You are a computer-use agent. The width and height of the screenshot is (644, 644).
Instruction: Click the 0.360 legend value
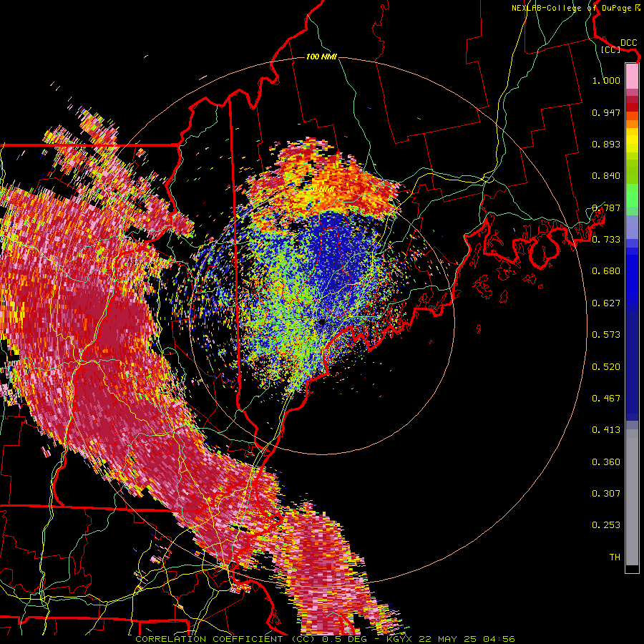pos(606,462)
